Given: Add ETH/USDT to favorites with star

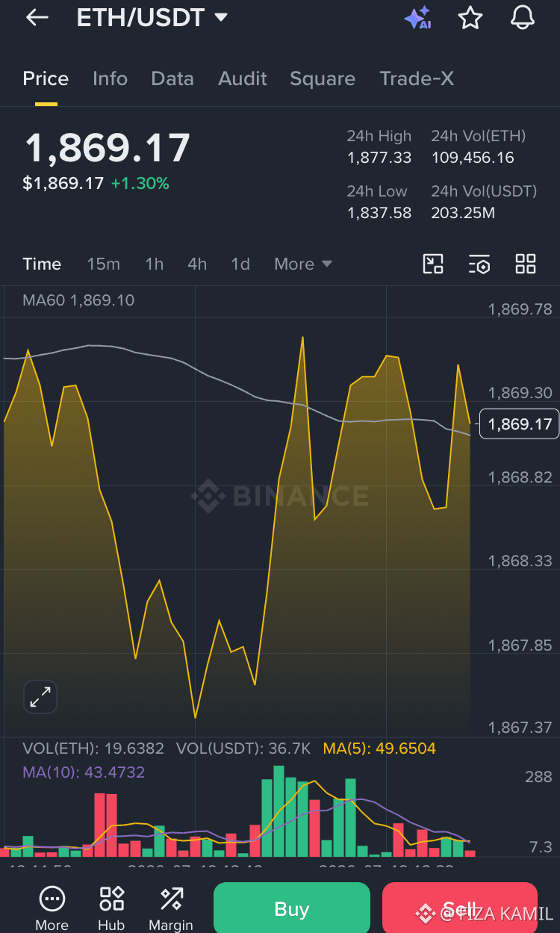Looking at the screenshot, I should click(x=470, y=18).
